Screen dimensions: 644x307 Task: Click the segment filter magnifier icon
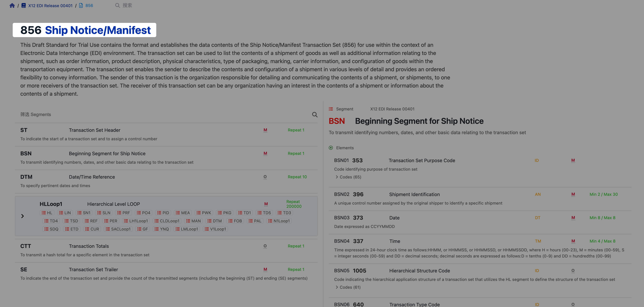click(x=315, y=115)
